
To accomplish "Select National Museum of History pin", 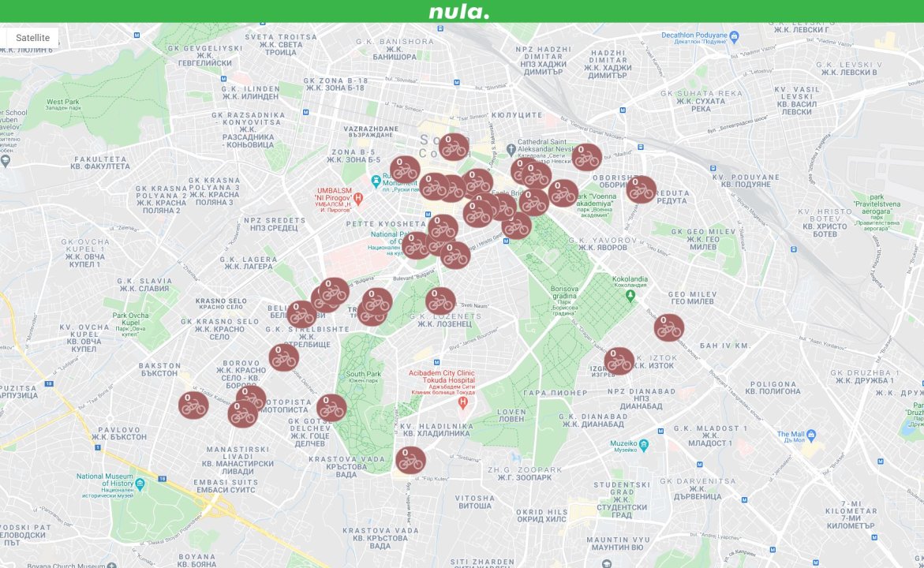I will (x=140, y=483).
